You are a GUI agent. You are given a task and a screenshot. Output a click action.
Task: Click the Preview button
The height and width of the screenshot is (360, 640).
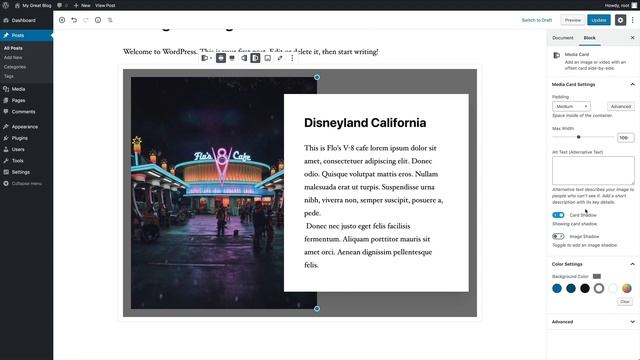point(573,20)
